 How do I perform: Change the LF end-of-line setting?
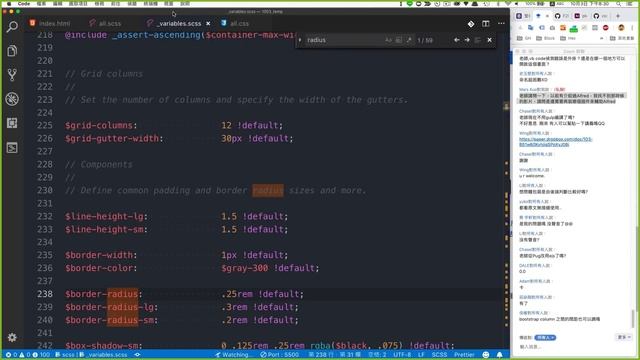click(x=421, y=355)
